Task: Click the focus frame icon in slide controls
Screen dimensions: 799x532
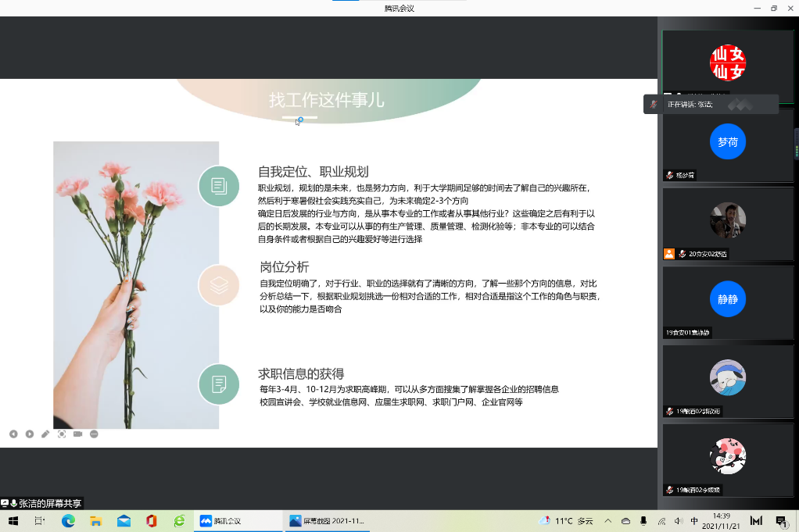Action: click(62, 434)
